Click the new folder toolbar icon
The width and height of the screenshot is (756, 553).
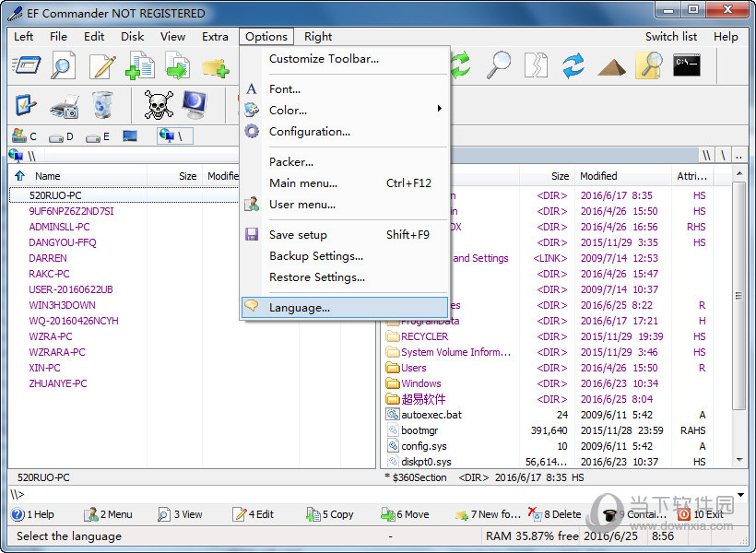215,67
